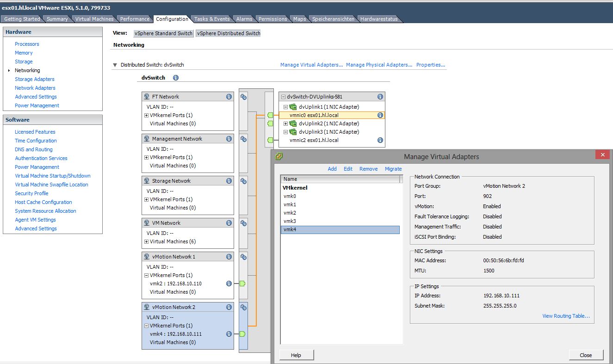
Task: Click the info icon beside dvSwitch title
Action: (x=175, y=78)
